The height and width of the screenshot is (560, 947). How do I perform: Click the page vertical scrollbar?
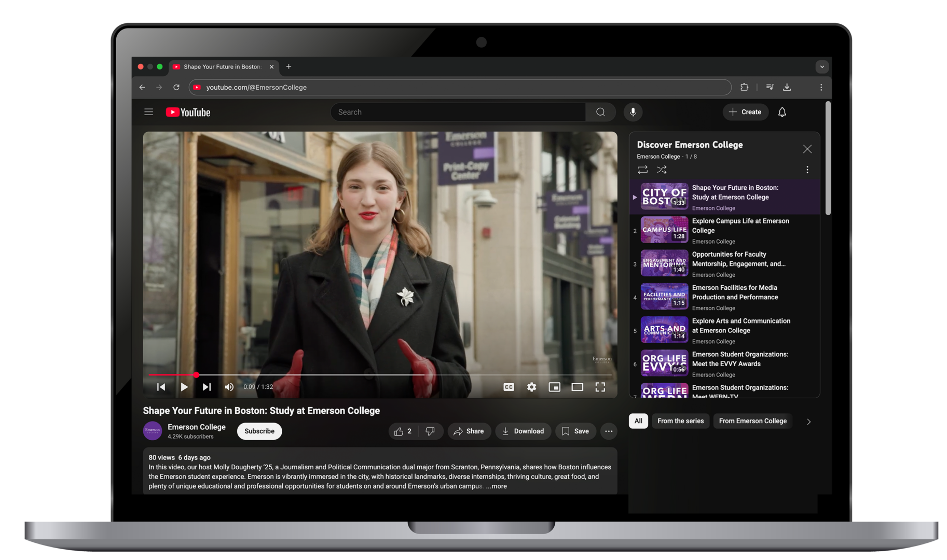[828, 158]
